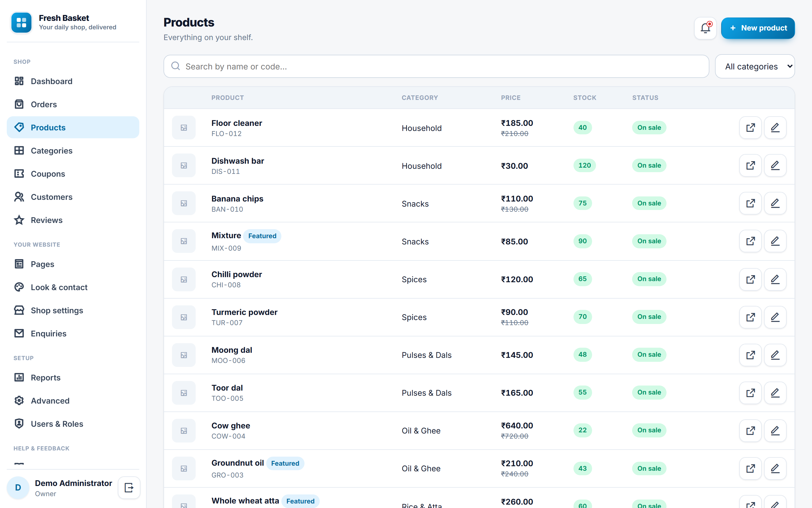Click the Fresh Basket logo icon
Viewport: 812px width, 508px height.
pos(21,23)
